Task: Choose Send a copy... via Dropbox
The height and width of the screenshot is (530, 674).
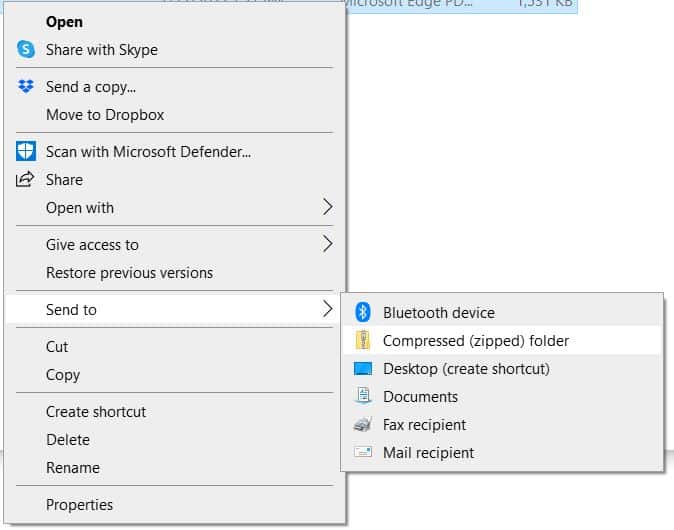Action: [x=175, y=87]
